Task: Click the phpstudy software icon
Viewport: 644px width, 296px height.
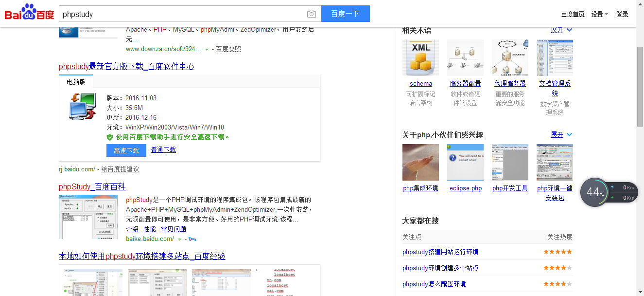Action: tap(82, 107)
